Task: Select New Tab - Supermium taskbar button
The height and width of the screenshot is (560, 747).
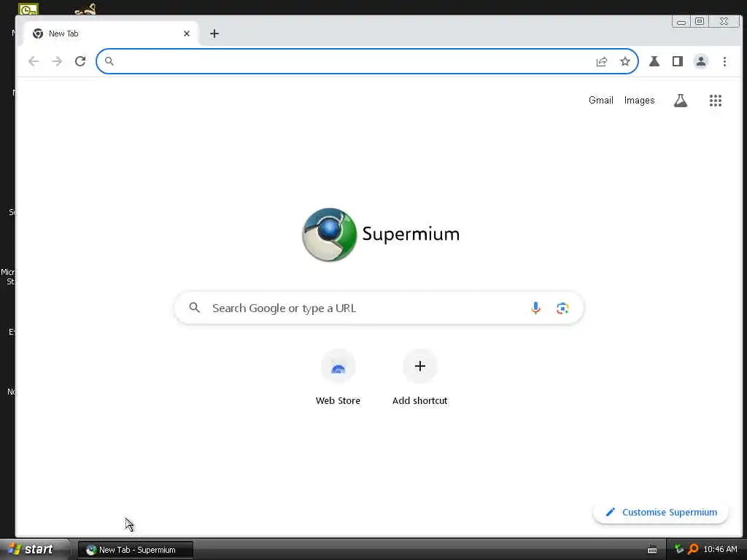Action: [136, 550]
